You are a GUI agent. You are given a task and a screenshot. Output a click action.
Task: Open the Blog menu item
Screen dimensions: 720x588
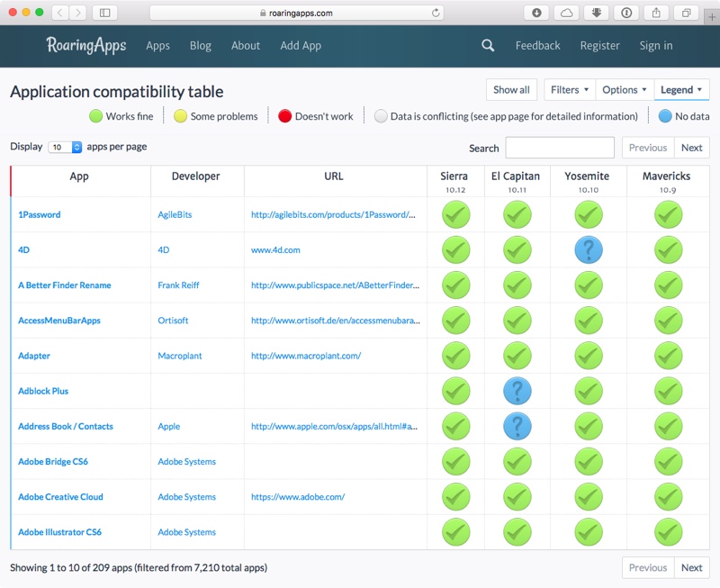tap(201, 46)
